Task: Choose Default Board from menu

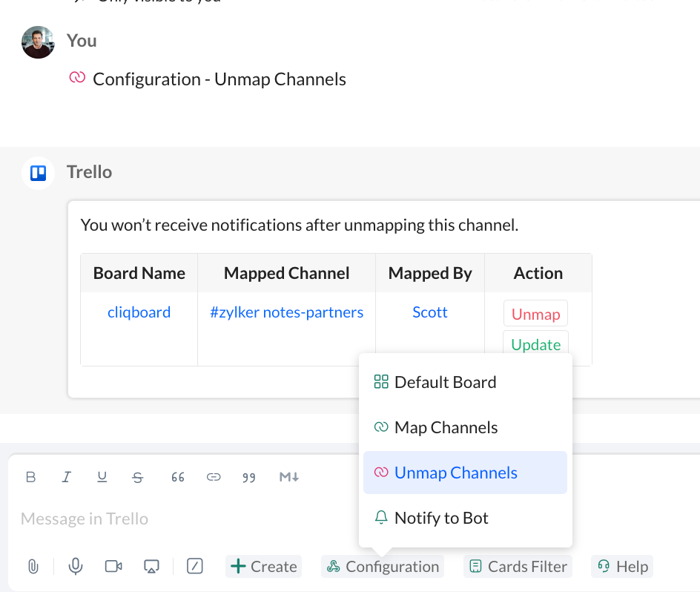Action: [465, 383]
